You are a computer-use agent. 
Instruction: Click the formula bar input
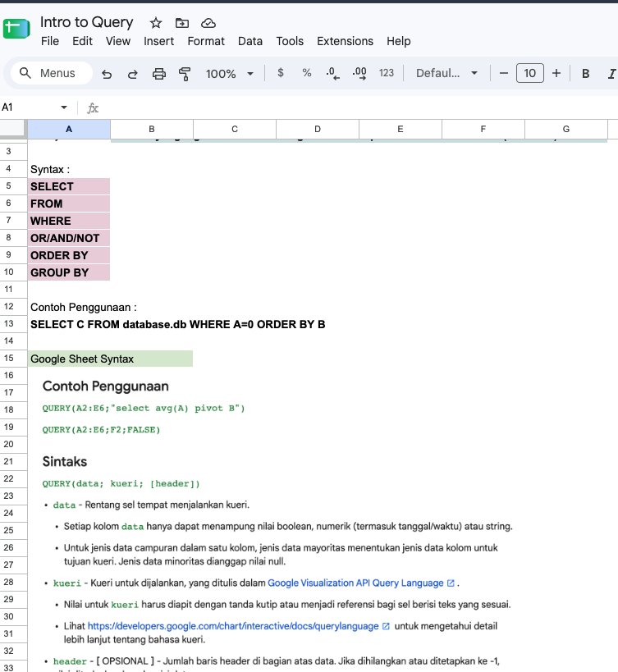(x=360, y=107)
